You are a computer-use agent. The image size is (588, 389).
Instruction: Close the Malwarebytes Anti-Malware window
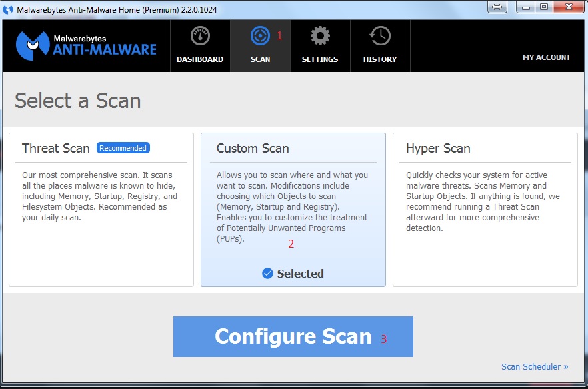click(567, 7)
